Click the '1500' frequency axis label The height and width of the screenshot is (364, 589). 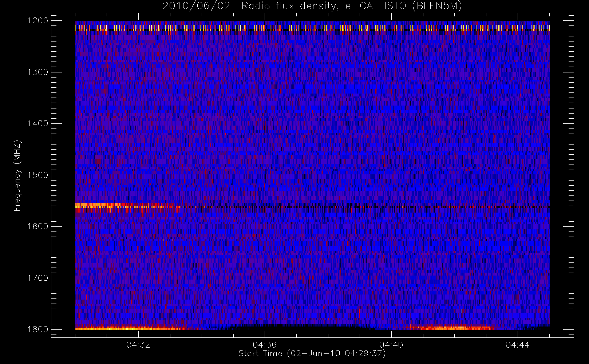click(x=37, y=175)
